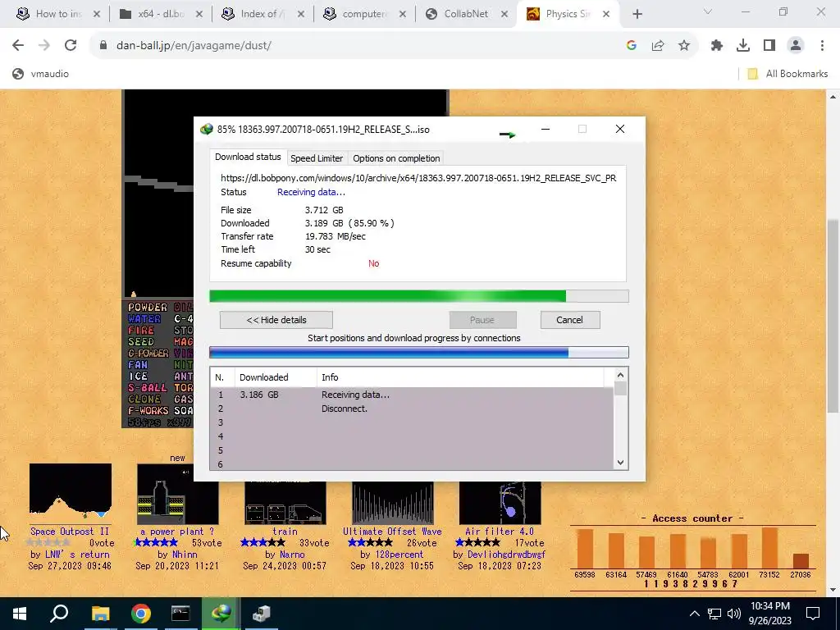Image resolution: width=840 pixels, height=630 pixels.
Task: Open author Nhinn's link
Action: (185, 555)
